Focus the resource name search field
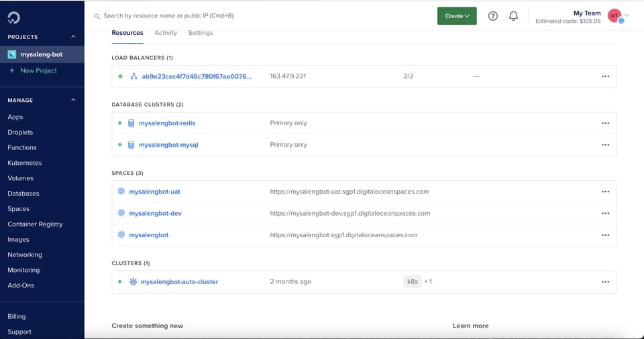644x339 pixels. point(168,15)
